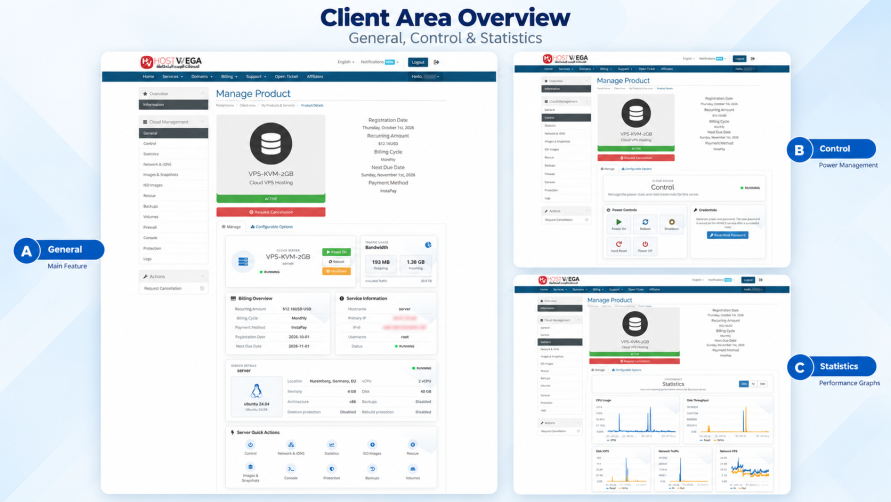Open Console quick action icon

(291, 469)
